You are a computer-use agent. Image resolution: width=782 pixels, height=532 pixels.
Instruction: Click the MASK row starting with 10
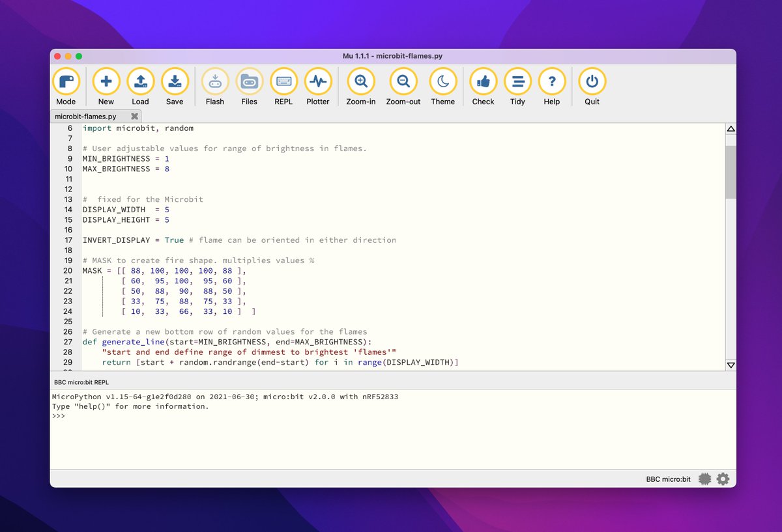pyautogui.click(x=188, y=311)
